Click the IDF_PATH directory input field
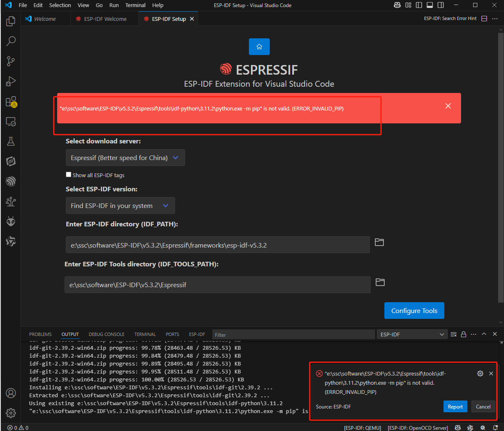Viewport: 504px width, 431px height. coord(218,245)
